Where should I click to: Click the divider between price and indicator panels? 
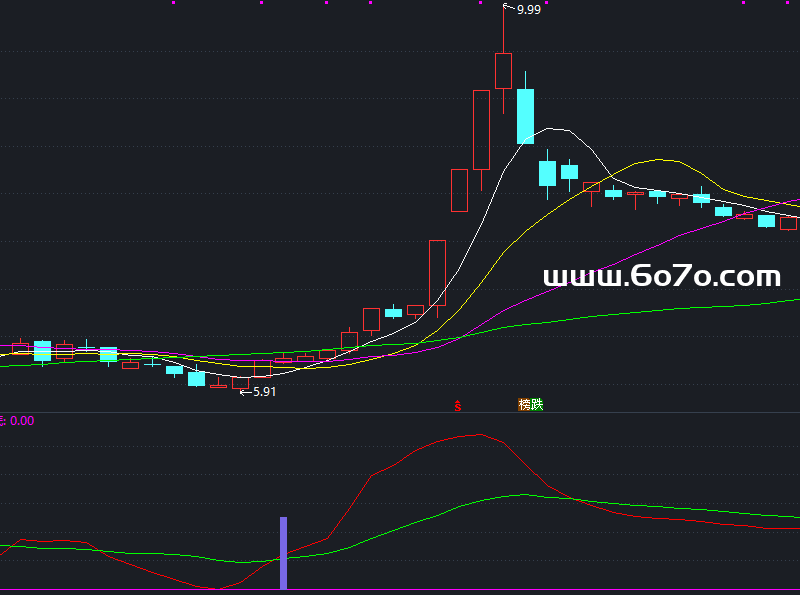[400, 412]
